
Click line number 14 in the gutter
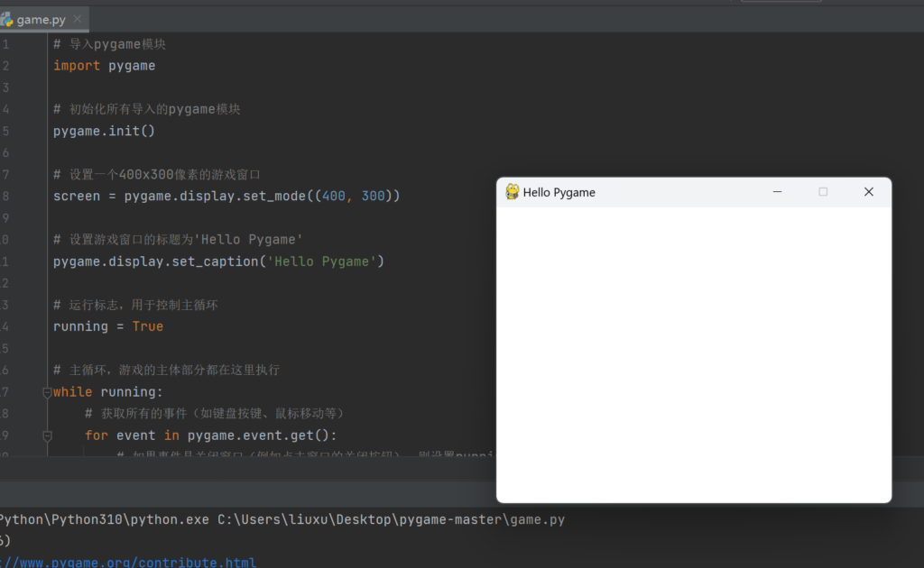pos(5,326)
